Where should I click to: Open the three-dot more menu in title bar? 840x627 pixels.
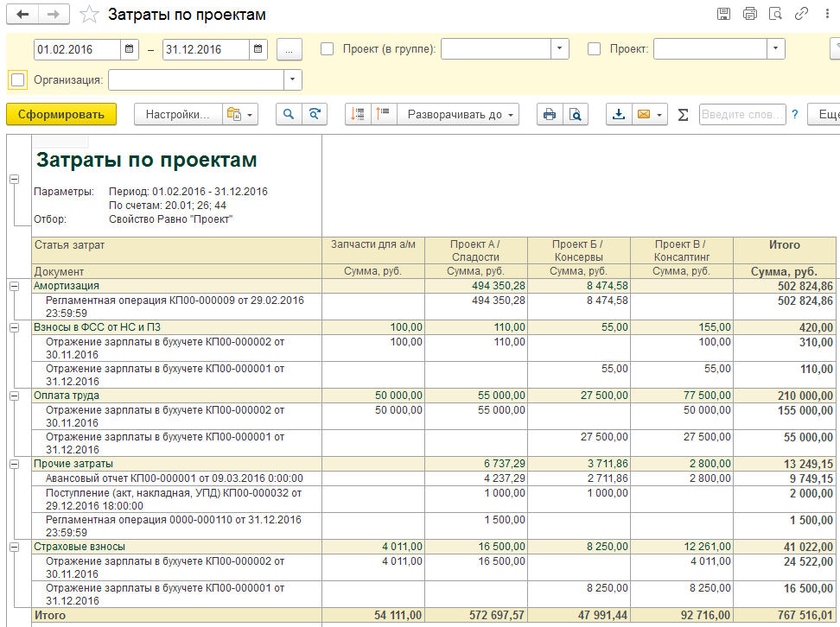pos(827,14)
